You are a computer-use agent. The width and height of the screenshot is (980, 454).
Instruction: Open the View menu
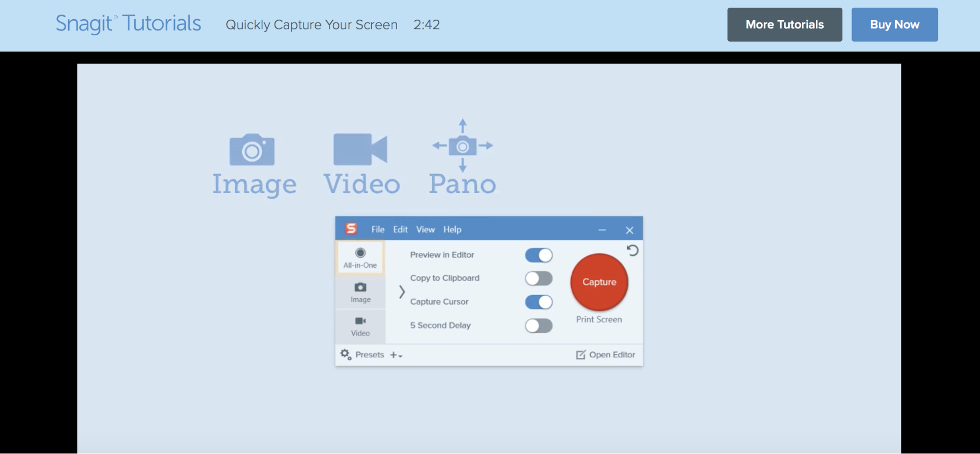point(426,229)
